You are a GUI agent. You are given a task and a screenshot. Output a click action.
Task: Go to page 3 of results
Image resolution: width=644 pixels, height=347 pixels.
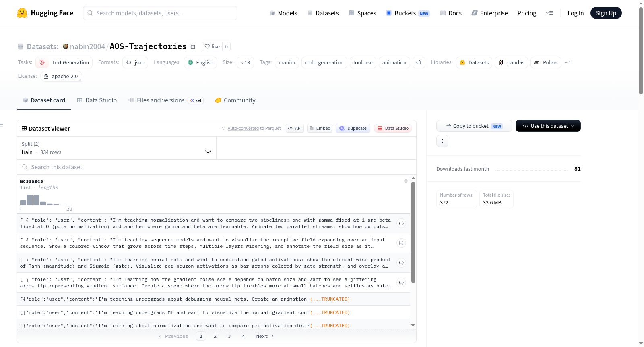point(229,336)
